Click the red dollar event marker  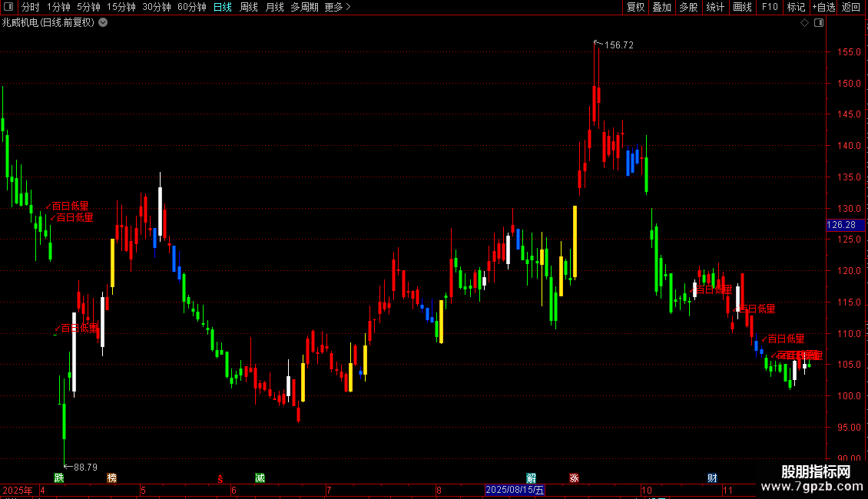pos(220,478)
